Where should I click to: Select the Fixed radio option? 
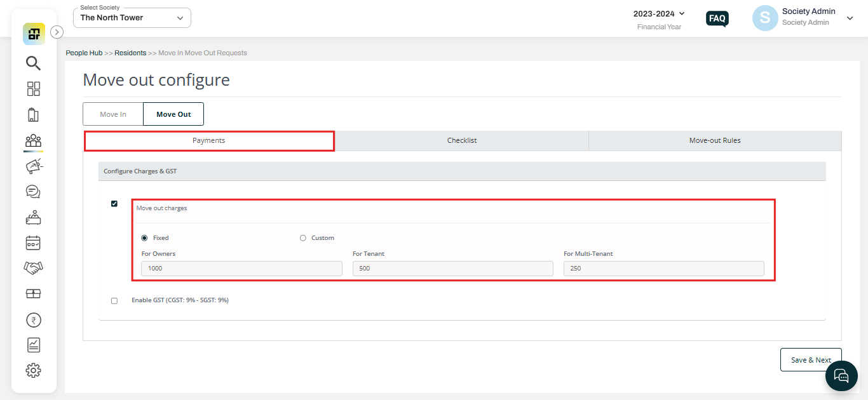(x=144, y=238)
